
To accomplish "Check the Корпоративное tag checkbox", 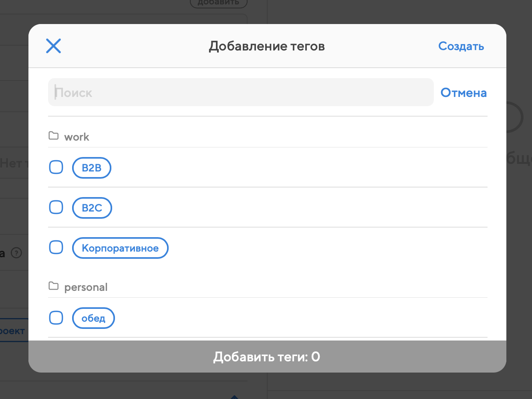I will [x=56, y=248].
